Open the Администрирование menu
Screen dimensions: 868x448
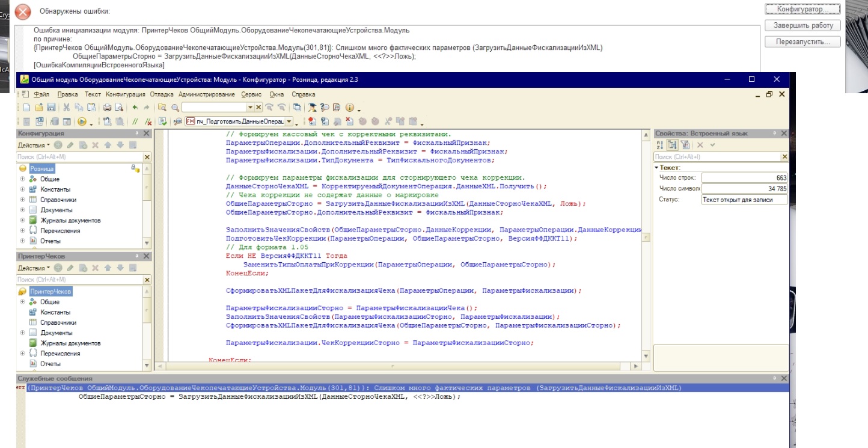tap(208, 94)
